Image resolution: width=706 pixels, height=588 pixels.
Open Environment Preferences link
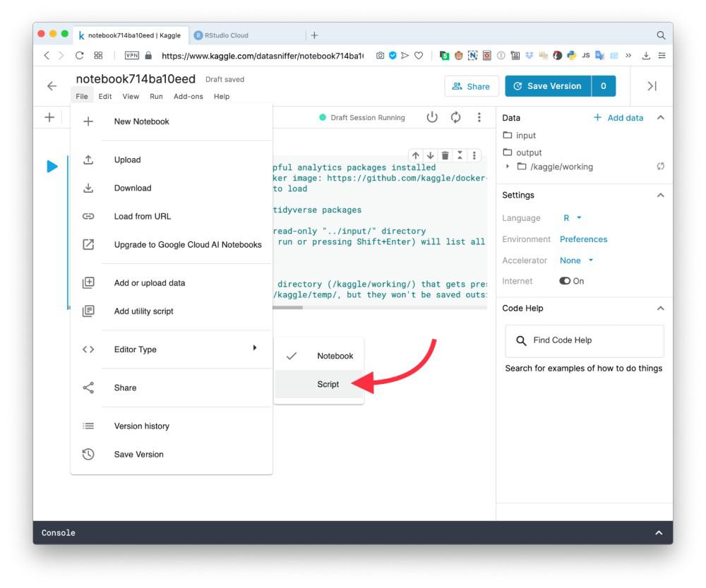tap(584, 239)
